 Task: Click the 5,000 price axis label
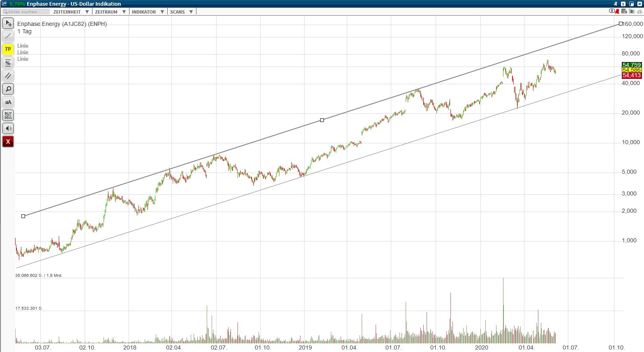[x=629, y=172]
